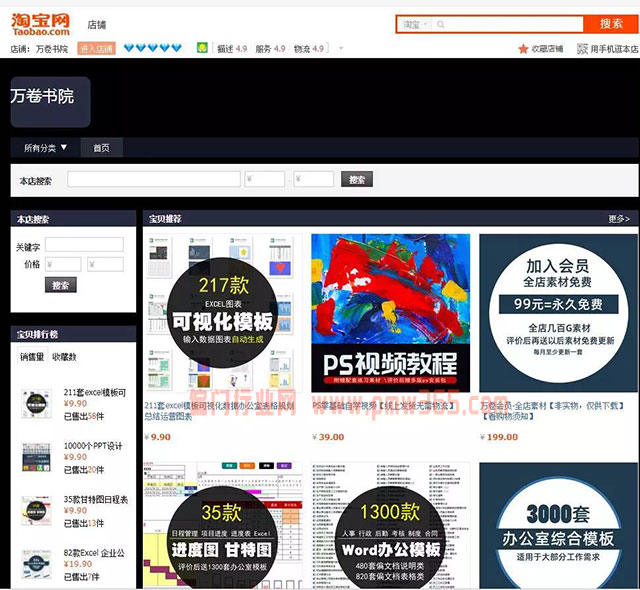
Task: Open the 82款Excel 企业公 ranking link
Action: pyautogui.click(x=94, y=553)
